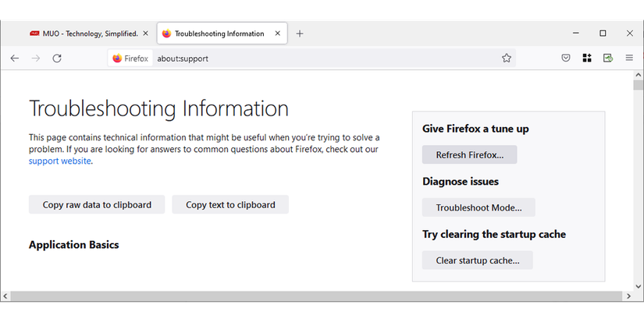Open Troubleshoot Mode
The height and width of the screenshot is (322, 644).
tap(479, 207)
